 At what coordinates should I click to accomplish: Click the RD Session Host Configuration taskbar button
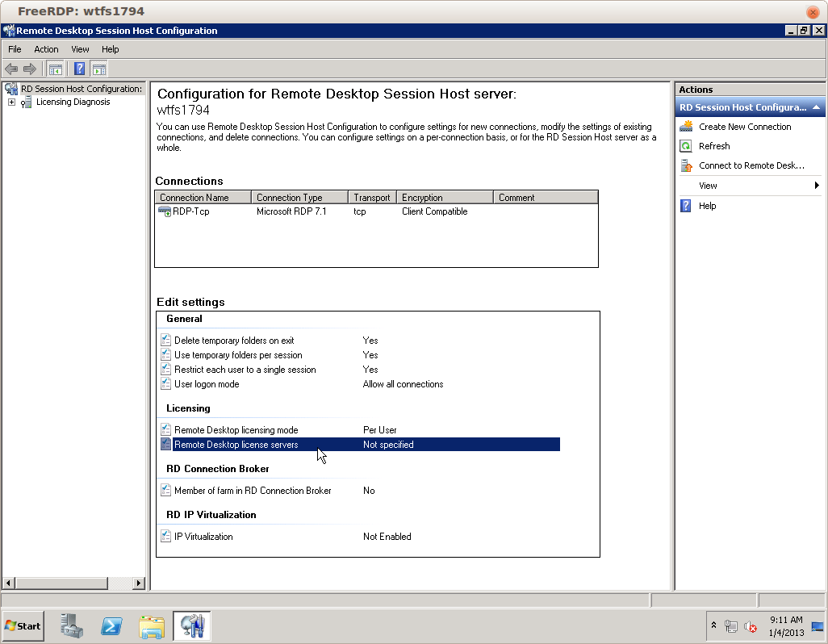point(192,626)
